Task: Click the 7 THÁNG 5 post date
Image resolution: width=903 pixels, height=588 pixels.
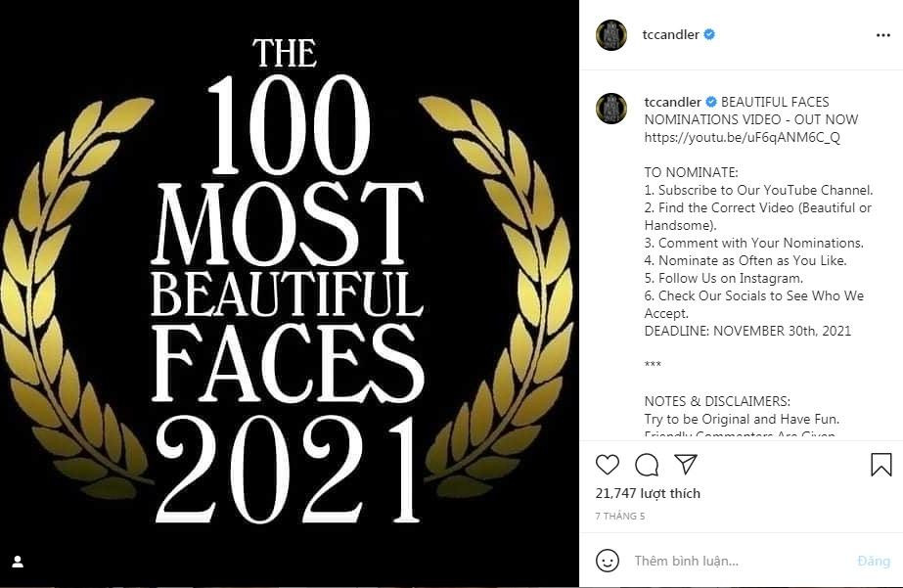Action: [620, 516]
